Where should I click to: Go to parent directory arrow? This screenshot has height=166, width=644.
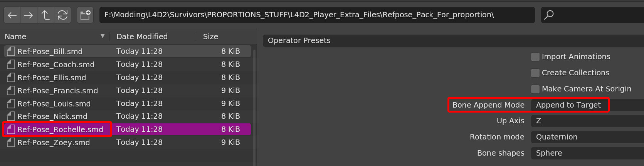tap(45, 15)
